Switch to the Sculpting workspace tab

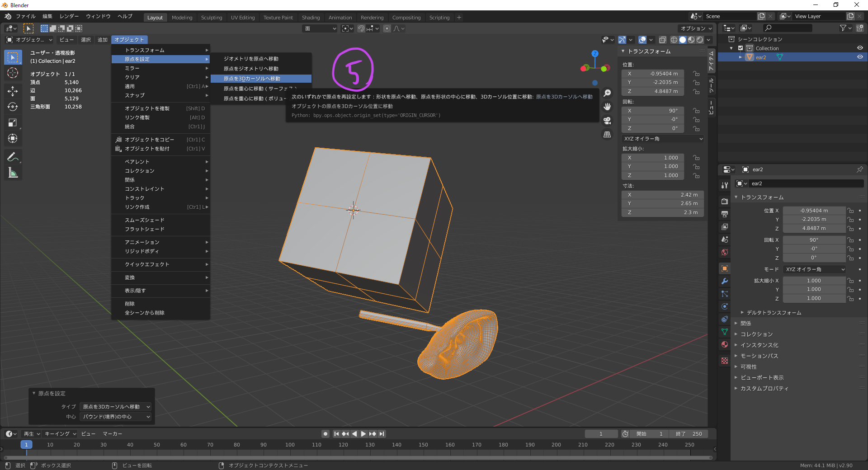point(211,18)
